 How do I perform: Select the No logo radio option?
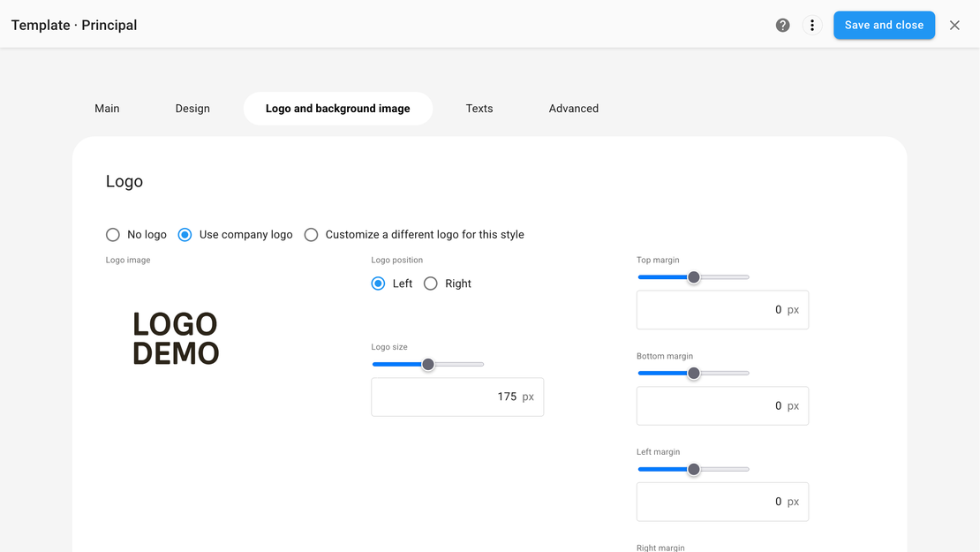113,235
